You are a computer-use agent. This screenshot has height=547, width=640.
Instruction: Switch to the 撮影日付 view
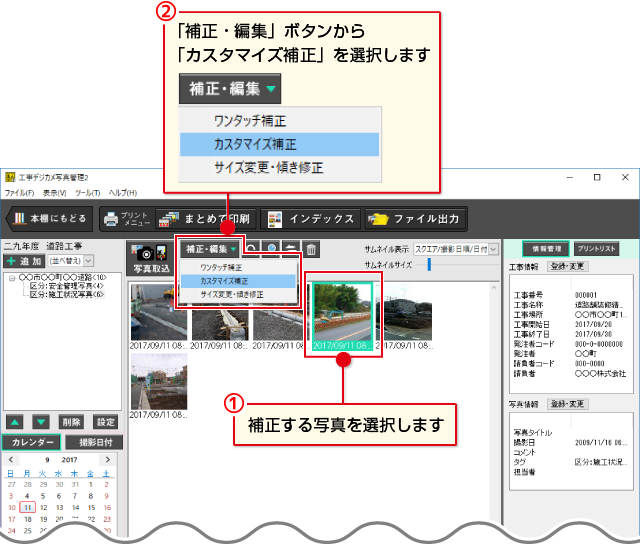point(94,442)
